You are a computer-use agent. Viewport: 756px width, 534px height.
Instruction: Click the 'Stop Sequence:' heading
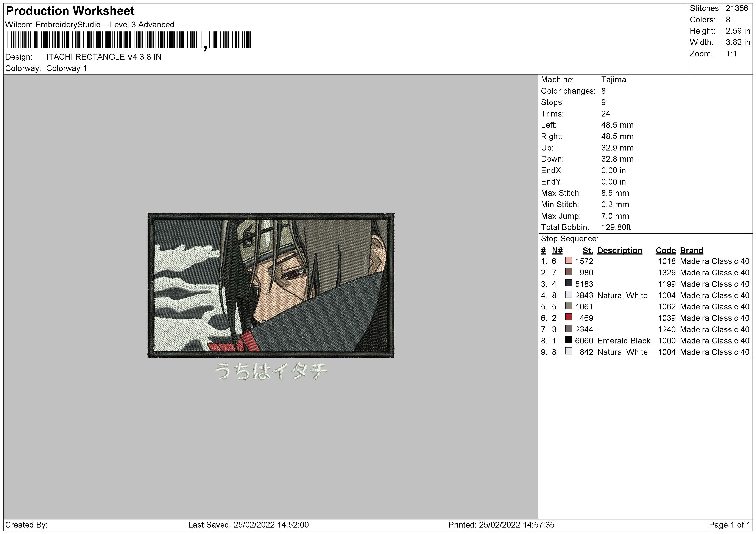[x=570, y=239]
